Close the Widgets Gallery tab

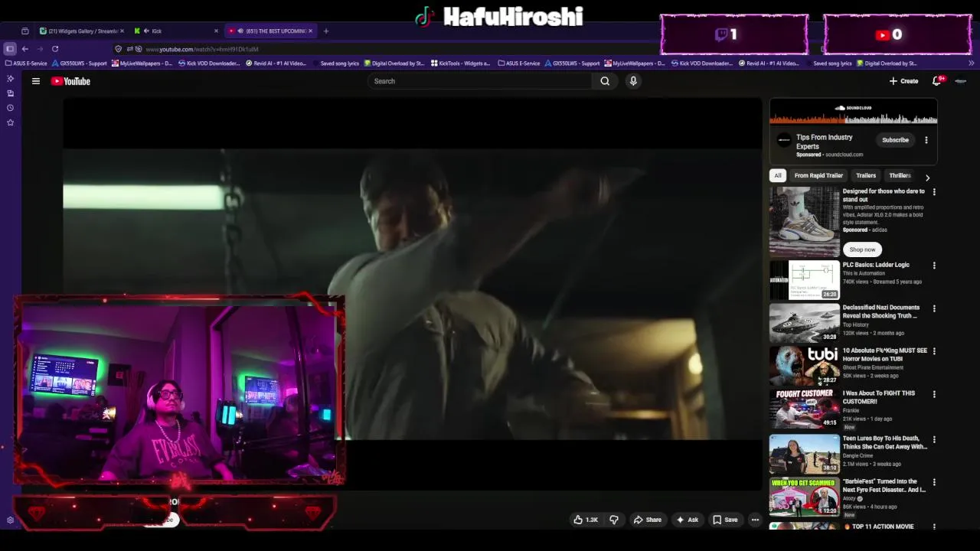tap(121, 31)
